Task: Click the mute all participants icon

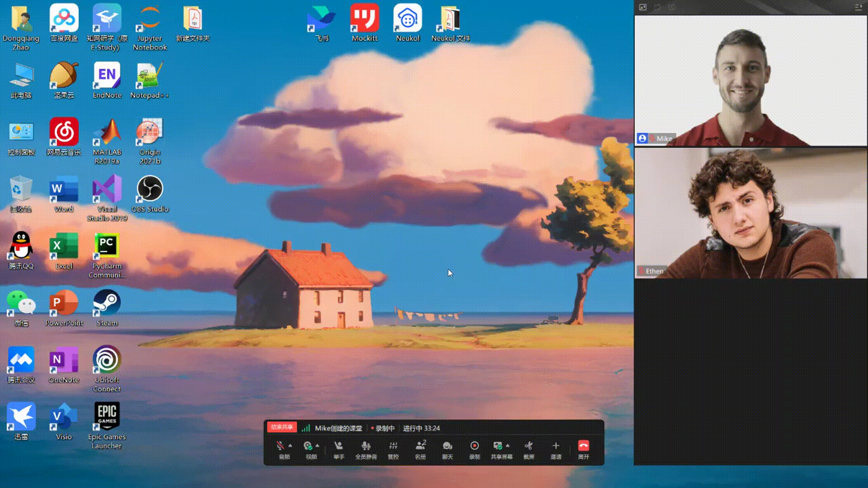Action: click(366, 446)
